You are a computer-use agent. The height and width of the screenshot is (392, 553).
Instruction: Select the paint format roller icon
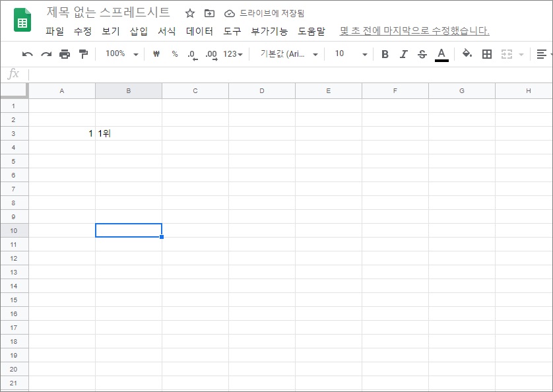[84, 54]
